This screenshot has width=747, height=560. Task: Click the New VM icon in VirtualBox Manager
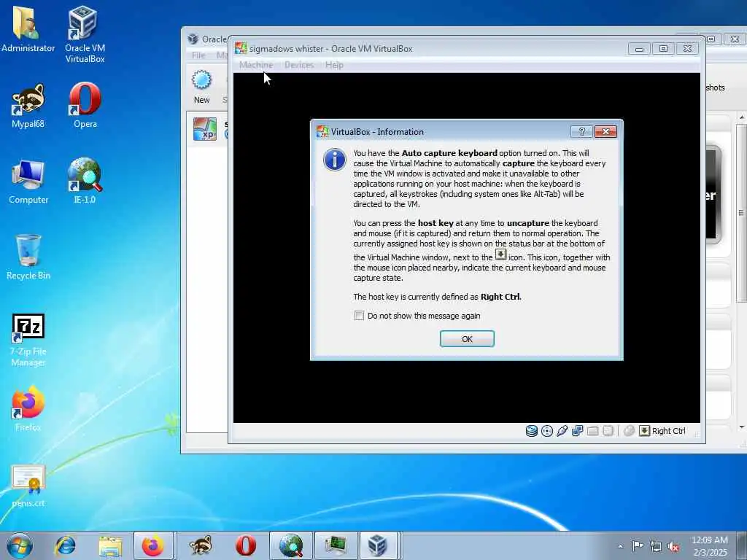coord(201,87)
